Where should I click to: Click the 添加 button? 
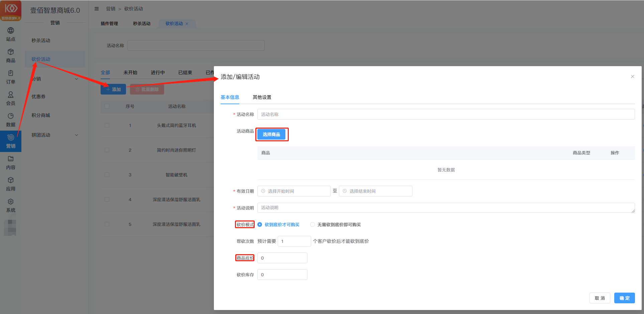click(x=113, y=89)
